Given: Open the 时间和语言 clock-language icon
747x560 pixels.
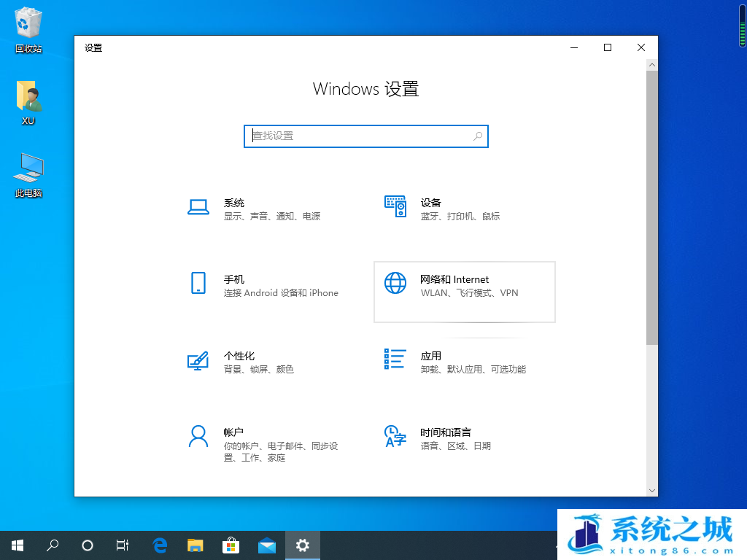Looking at the screenshot, I should [x=395, y=436].
